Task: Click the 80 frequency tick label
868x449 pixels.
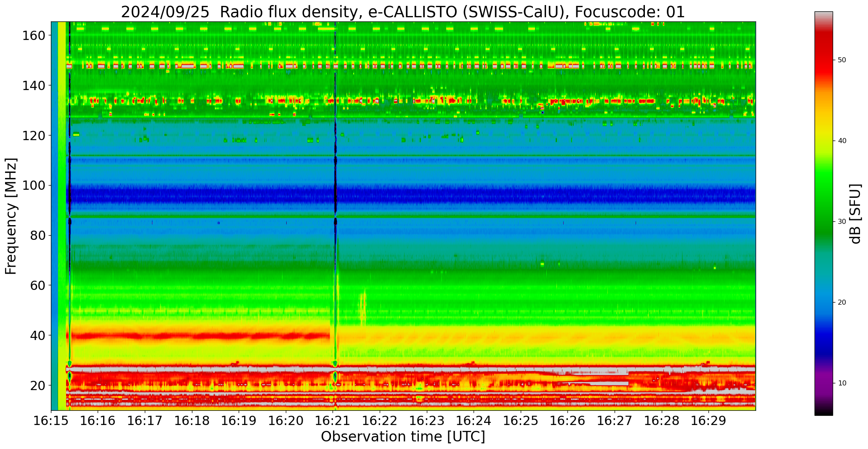Action: click(x=38, y=235)
